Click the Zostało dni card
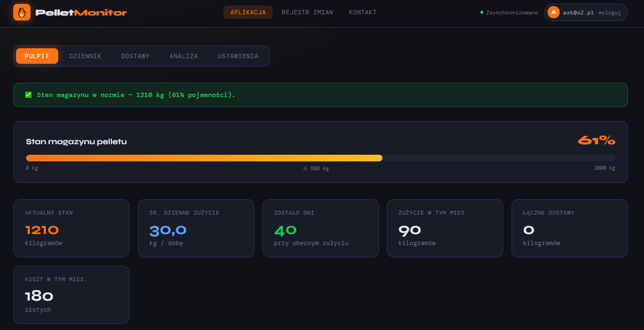 click(320, 228)
